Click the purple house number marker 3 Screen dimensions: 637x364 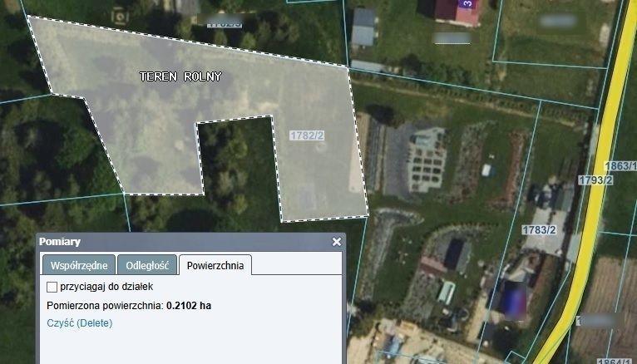point(467,5)
